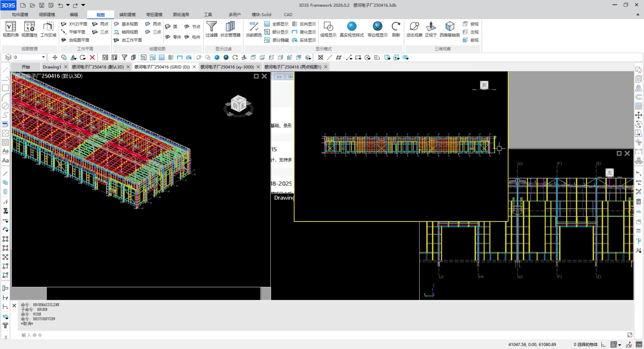Click the red X delete toolbar icon

(92, 58)
